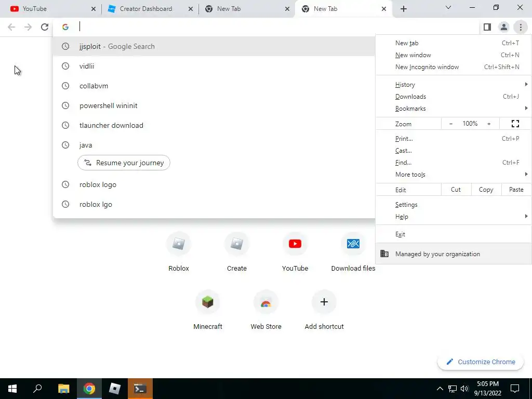Screen dimensions: 532x399
Task: Select the roblox logo suggestion
Action: tap(214, 184)
